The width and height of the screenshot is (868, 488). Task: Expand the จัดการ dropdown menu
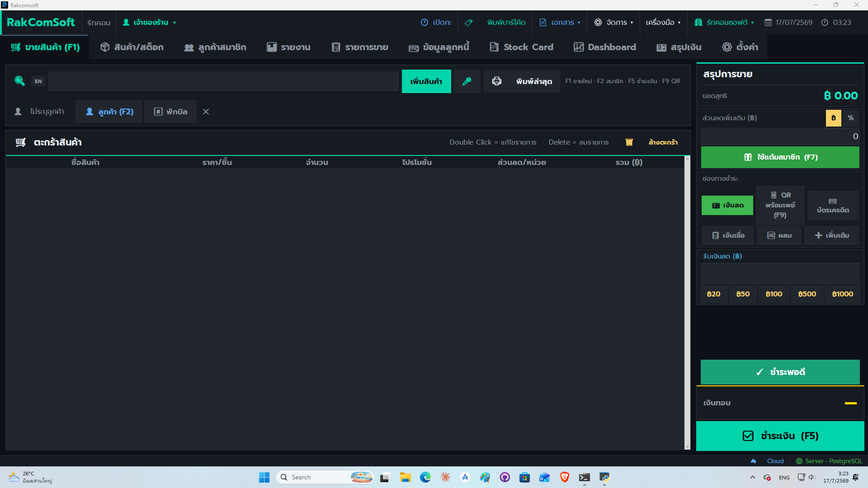[613, 22]
